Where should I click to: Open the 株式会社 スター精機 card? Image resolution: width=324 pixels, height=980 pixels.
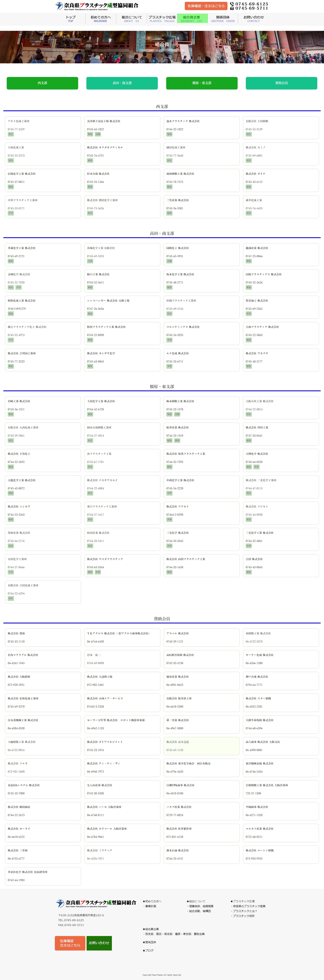click(281, 703)
